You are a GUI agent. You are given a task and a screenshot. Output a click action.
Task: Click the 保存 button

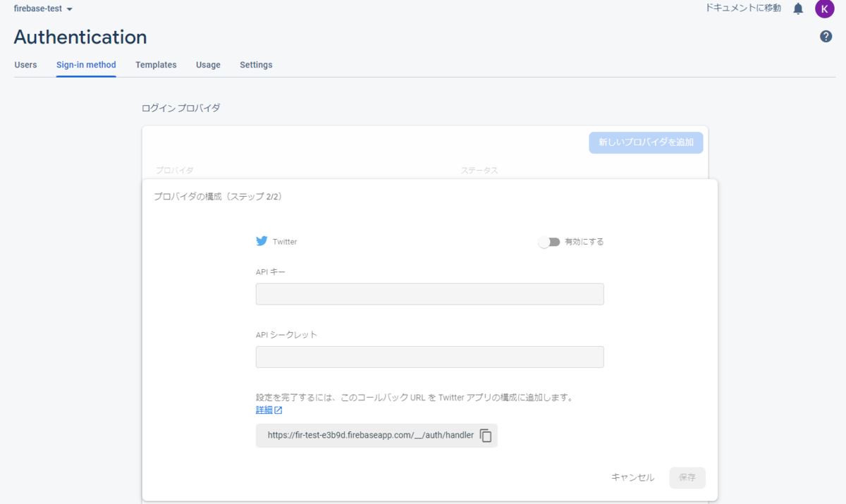[x=687, y=478]
